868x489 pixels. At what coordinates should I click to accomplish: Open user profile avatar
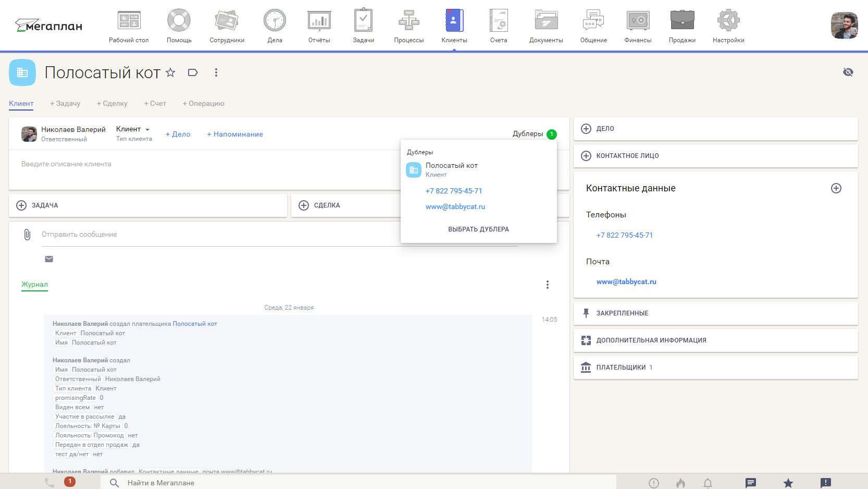pos(844,26)
